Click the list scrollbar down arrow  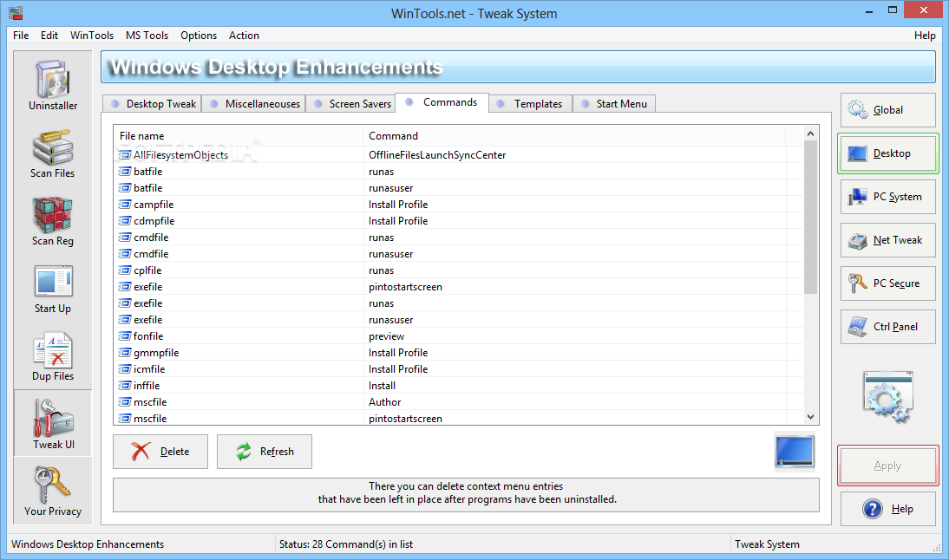(810, 417)
